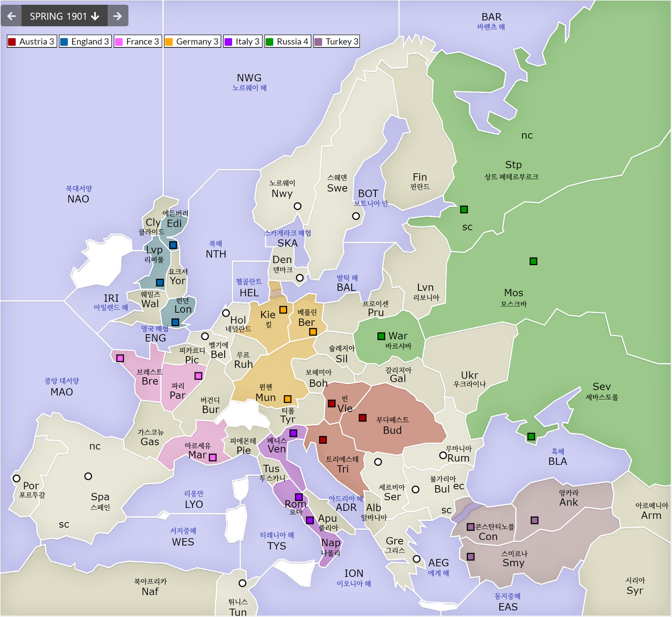672x617 pixels.
Task: Select the Fin territory label
Action: pos(420,177)
